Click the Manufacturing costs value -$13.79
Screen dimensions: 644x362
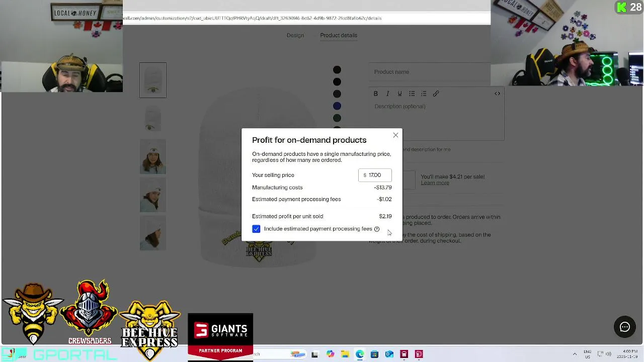pos(383,188)
